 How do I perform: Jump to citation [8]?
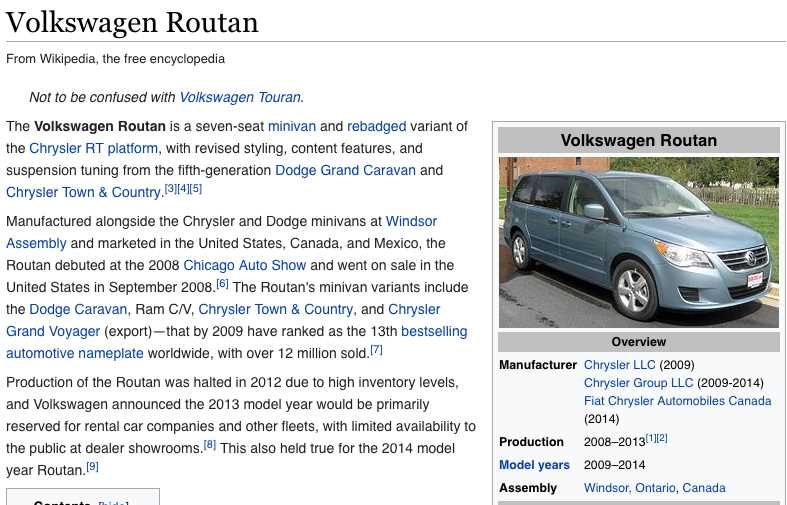coord(210,445)
